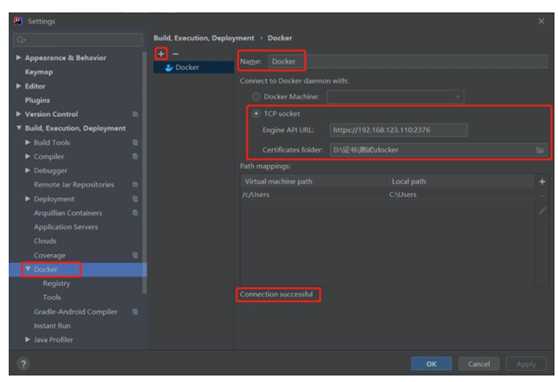Click the Cancel button
Viewport: 558px width, 382px height.
click(479, 364)
